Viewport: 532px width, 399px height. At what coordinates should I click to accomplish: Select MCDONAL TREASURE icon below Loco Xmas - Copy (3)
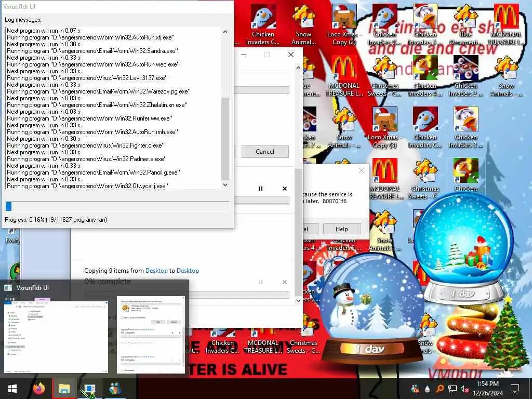click(385, 180)
